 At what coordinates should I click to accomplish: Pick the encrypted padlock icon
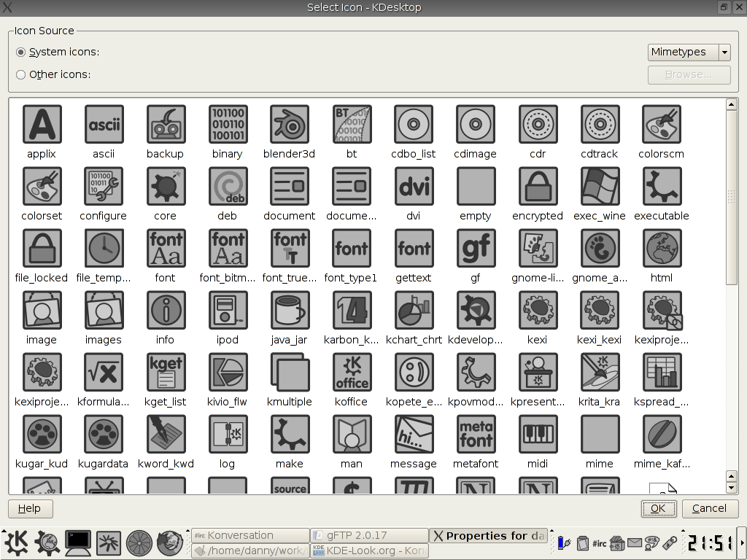538,186
